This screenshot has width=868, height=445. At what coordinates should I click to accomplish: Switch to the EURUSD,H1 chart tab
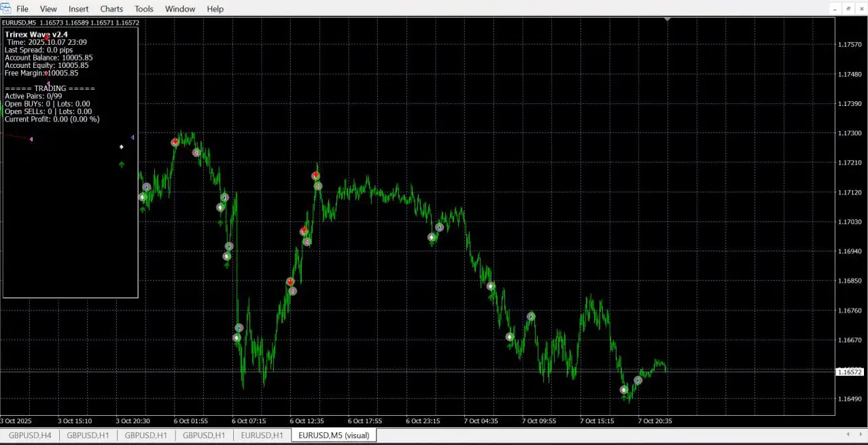tap(262, 435)
